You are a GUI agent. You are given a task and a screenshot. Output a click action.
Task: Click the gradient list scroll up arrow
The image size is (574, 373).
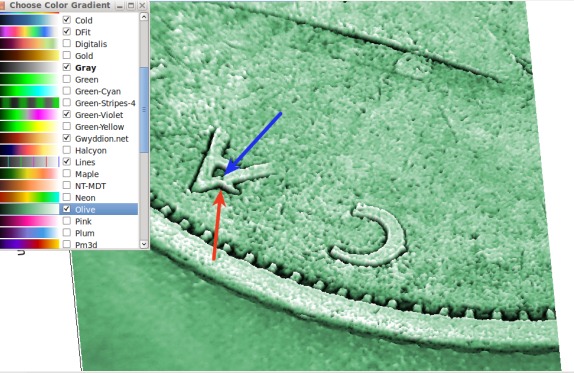(x=144, y=17)
